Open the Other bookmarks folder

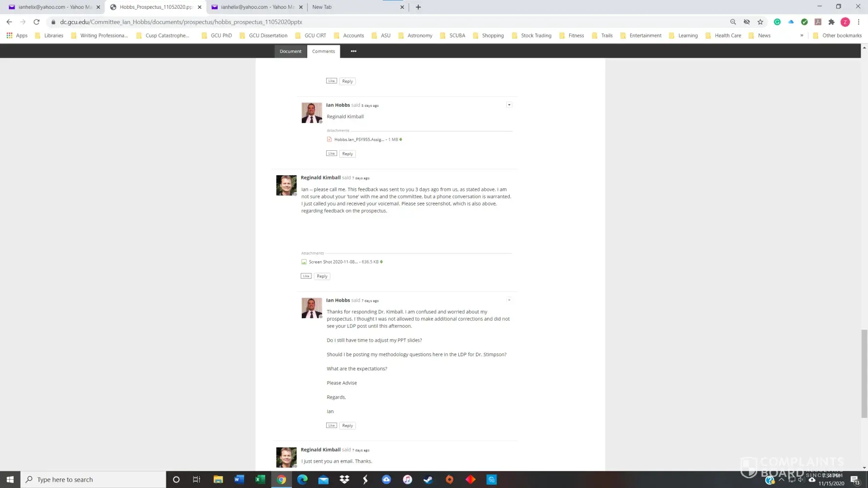click(837, 36)
